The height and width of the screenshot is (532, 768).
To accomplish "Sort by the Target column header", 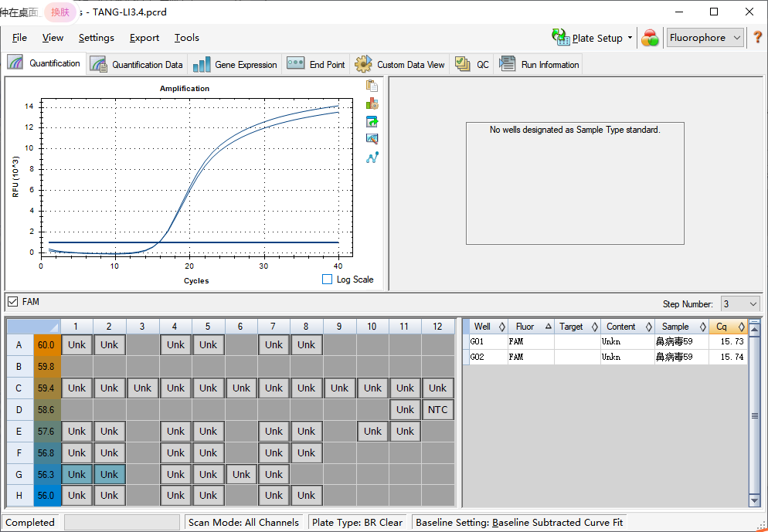I will (x=577, y=327).
